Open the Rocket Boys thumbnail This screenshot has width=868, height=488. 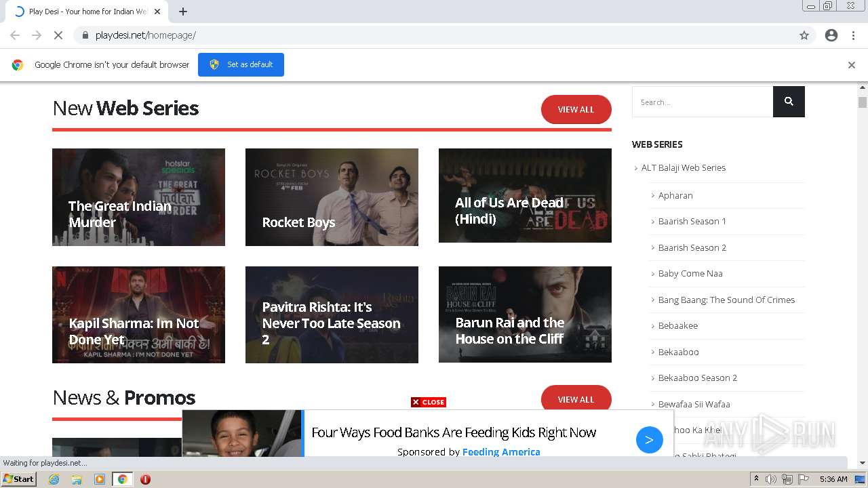(x=332, y=197)
